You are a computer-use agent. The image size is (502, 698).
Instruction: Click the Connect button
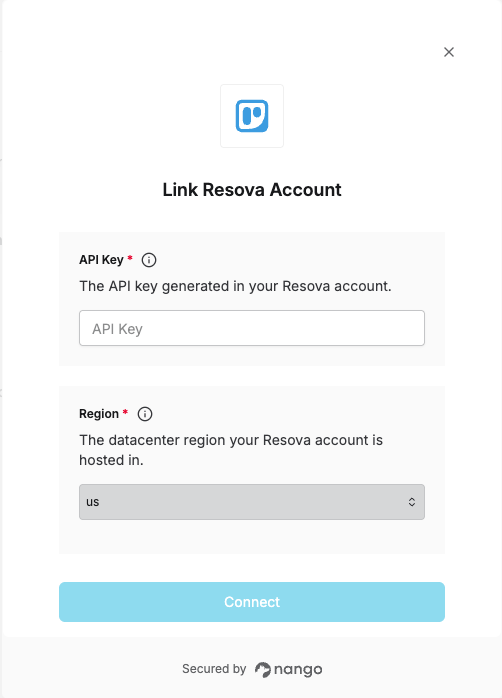point(252,602)
